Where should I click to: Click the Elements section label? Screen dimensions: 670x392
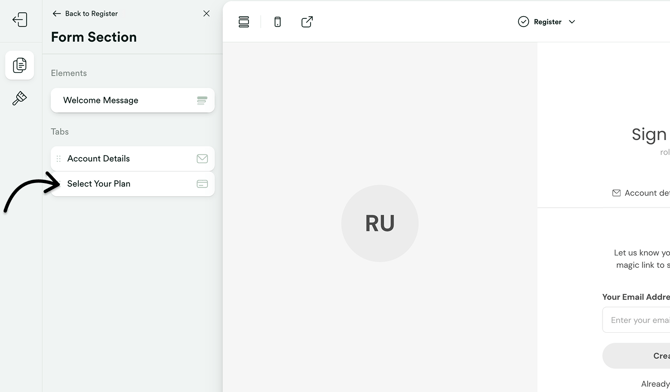(69, 73)
